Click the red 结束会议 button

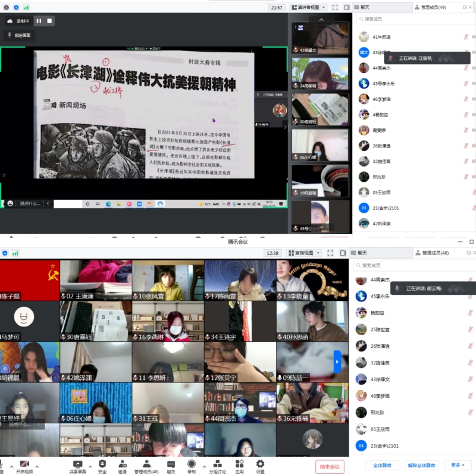pyautogui.click(x=330, y=467)
